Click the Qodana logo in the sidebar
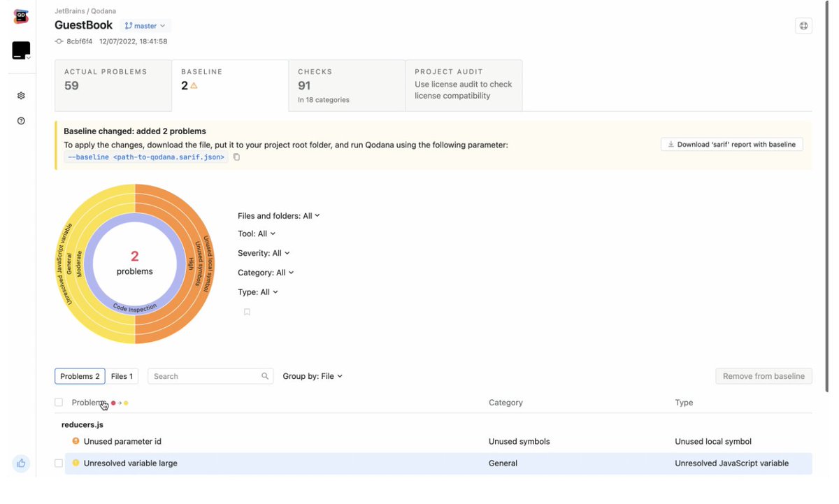The image size is (839, 504). (x=20, y=17)
